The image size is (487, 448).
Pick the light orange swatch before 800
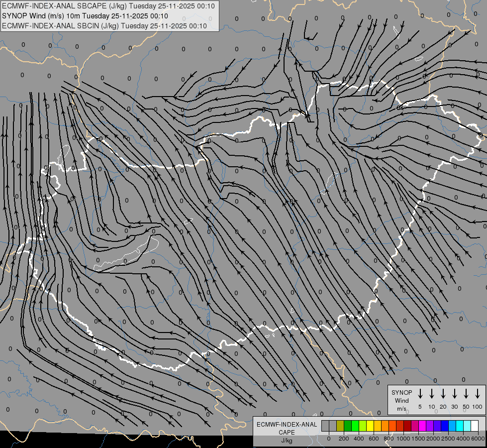[x=385, y=426]
